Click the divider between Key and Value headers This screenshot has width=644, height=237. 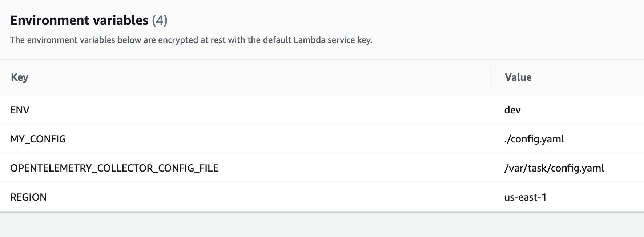pos(490,77)
